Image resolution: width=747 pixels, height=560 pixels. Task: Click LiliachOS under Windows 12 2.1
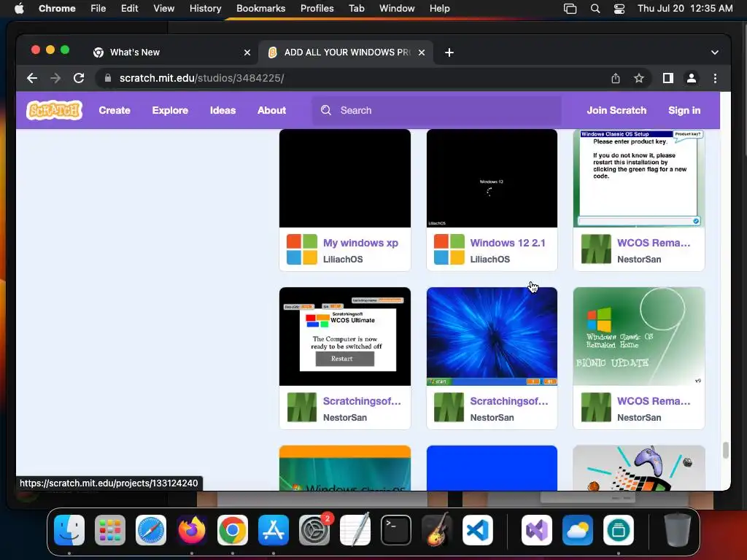tap(489, 259)
